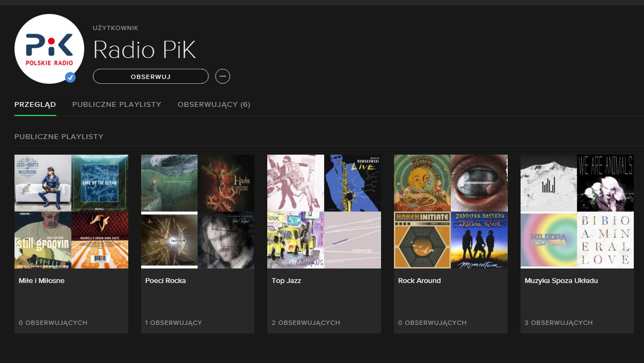The height and width of the screenshot is (363, 644).
Task: Click the Muzyka Spoza Układu title link
Action: click(561, 280)
